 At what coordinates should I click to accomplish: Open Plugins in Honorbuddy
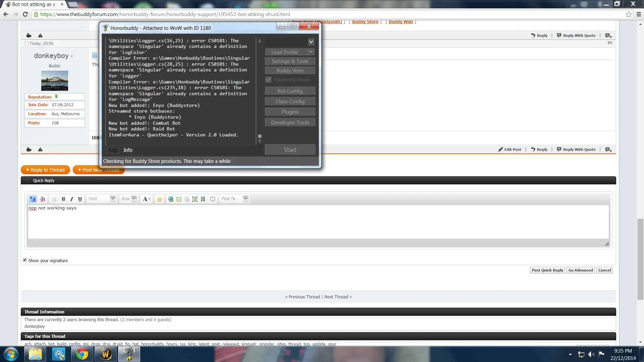tap(290, 112)
